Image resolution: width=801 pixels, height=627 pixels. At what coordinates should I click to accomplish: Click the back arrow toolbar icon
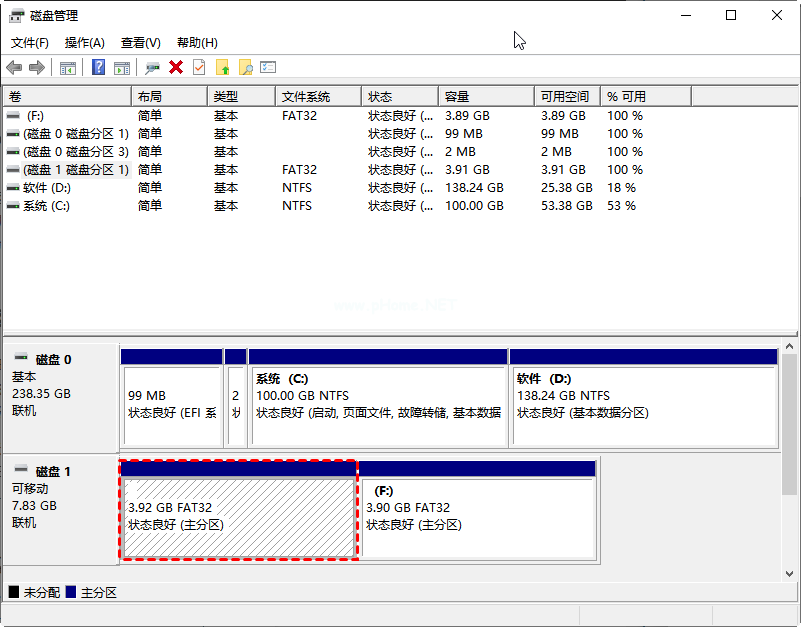(x=14, y=67)
